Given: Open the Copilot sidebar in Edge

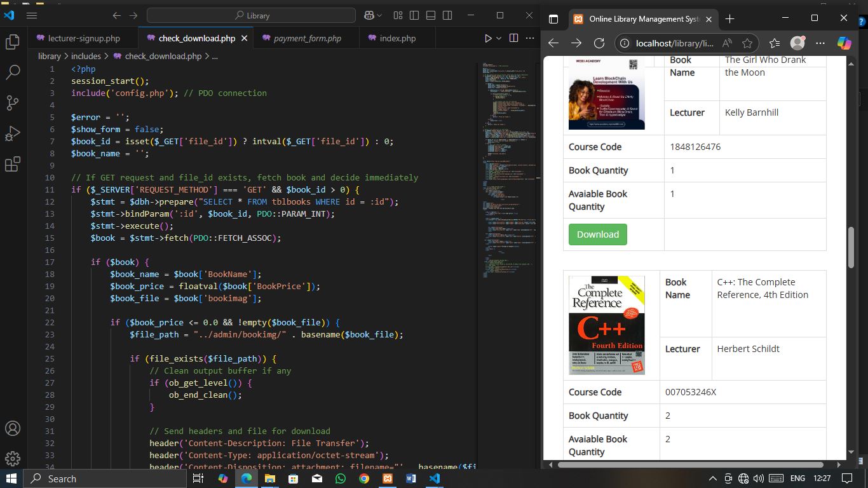Looking at the screenshot, I should (x=844, y=43).
